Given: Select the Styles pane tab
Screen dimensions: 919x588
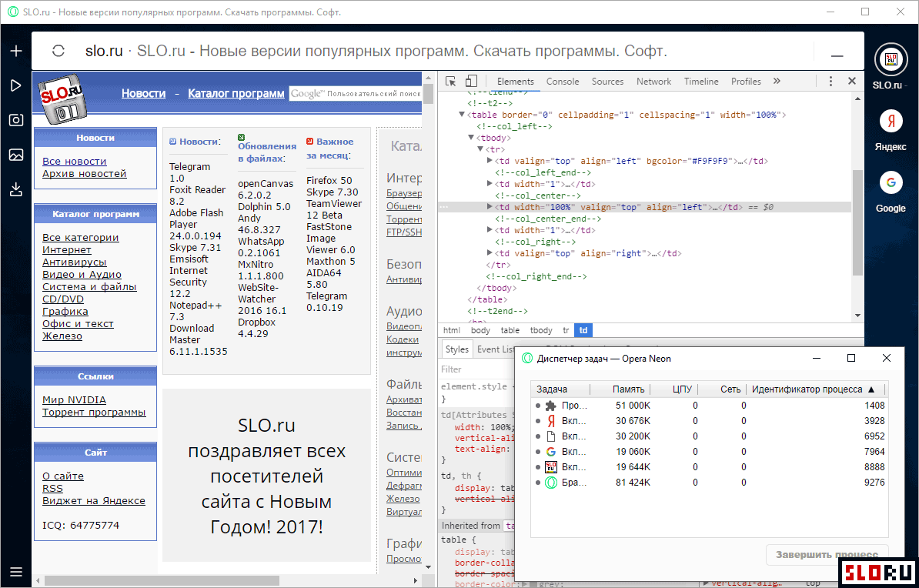Looking at the screenshot, I should [456, 349].
